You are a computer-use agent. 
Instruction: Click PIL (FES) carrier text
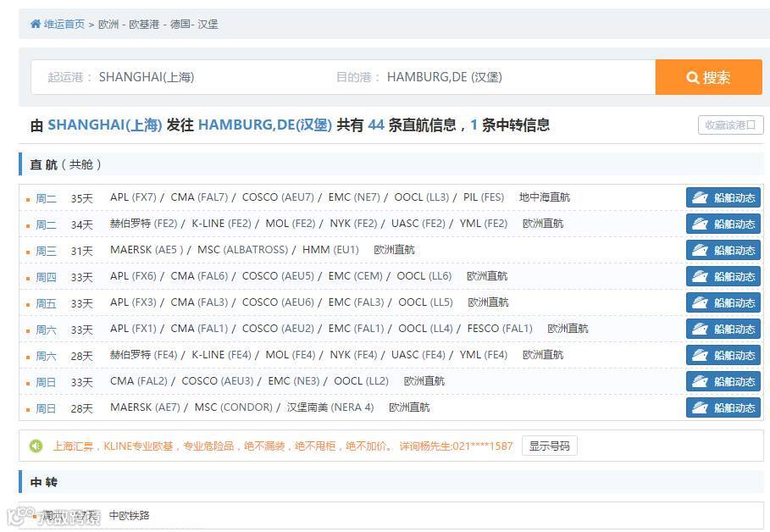click(x=484, y=197)
